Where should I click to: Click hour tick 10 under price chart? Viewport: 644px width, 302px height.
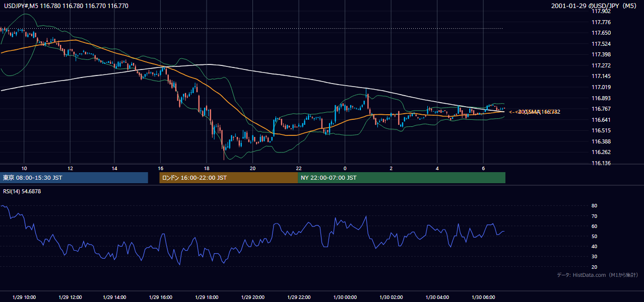click(24, 168)
